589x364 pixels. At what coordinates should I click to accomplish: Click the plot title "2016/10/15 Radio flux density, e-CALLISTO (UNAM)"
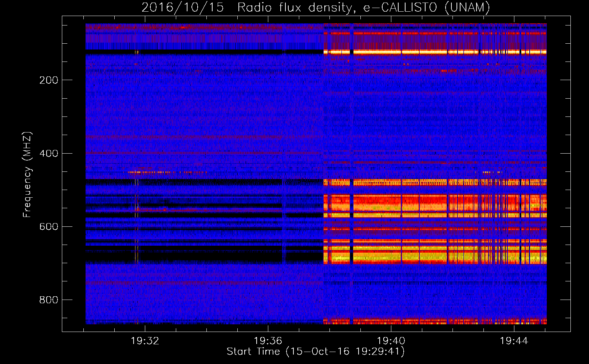316,7
